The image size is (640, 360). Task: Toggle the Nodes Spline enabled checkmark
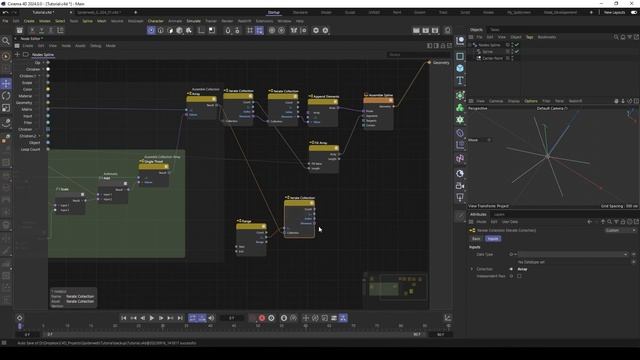pos(517,45)
